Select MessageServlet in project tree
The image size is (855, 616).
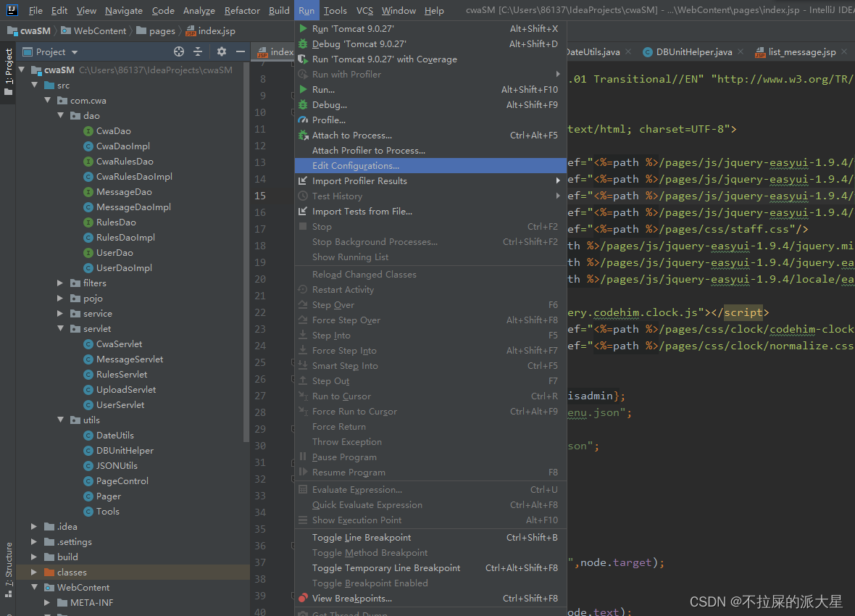[129, 359]
